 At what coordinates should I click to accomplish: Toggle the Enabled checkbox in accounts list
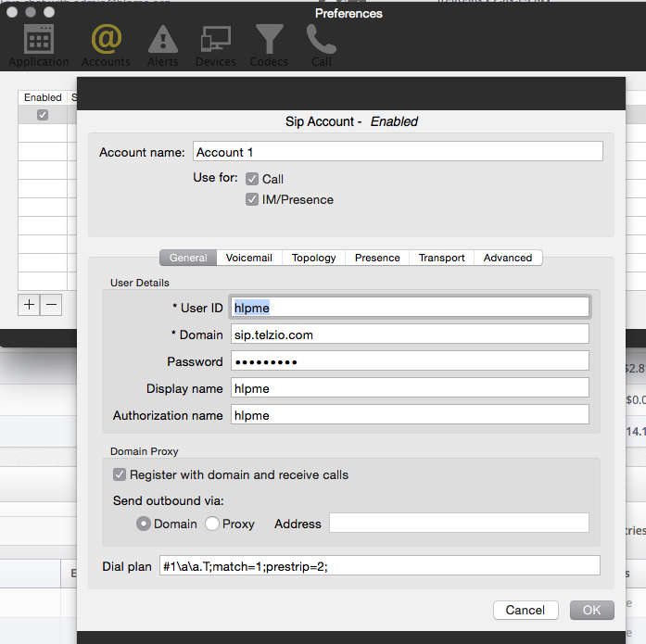point(43,115)
